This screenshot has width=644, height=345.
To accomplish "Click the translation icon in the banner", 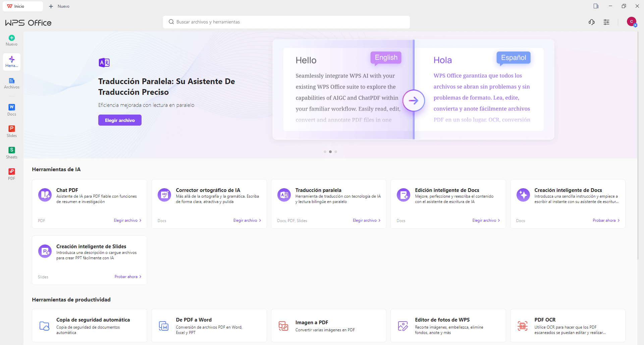I will (x=104, y=63).
